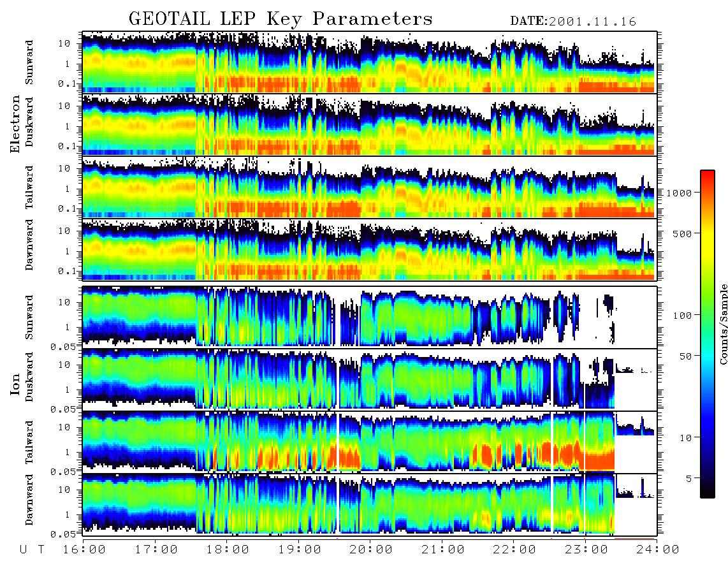Screen dimensions: 728x561
Task: Click the Electron Duskward spectrogram panel
Action: [370, 124]
